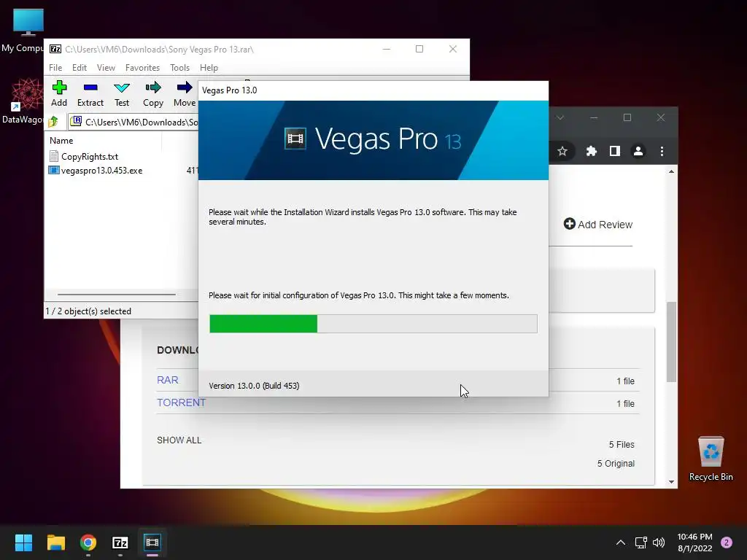Click the browser scrollbar's down arrow
This screenshot has width=747, height=560.
click(x=671, y=482)
